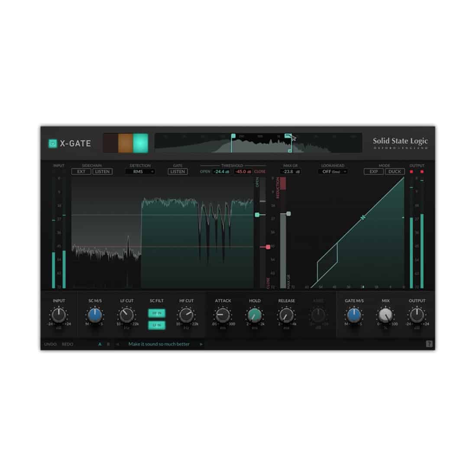
Task: Enable DUCK mode
Action: click(x=395, y=172)
